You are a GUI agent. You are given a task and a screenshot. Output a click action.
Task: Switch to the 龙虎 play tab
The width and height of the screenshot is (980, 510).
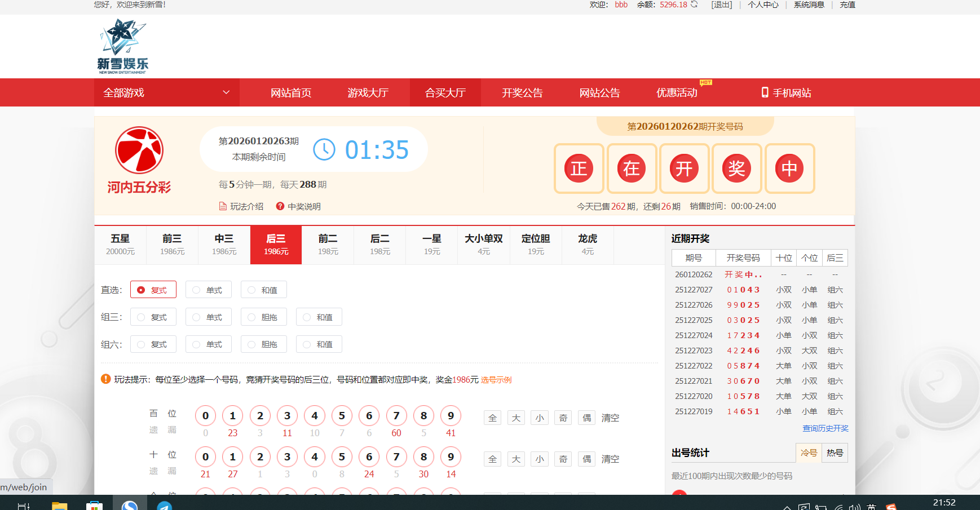588,245
